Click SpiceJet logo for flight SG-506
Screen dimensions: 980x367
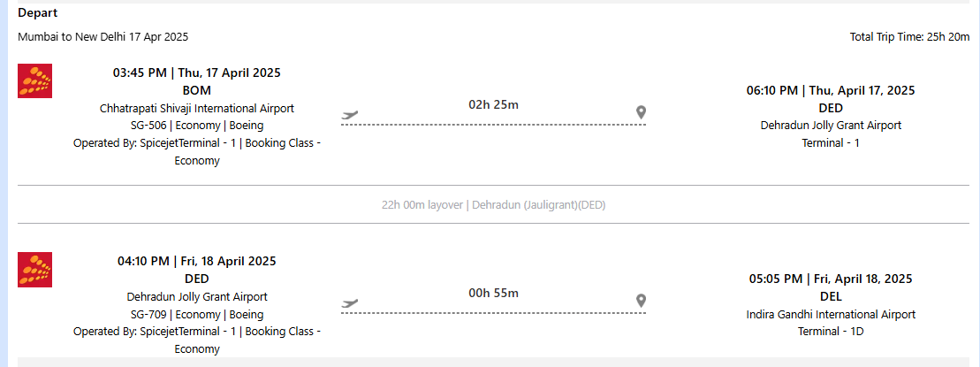tap(34, 80)
